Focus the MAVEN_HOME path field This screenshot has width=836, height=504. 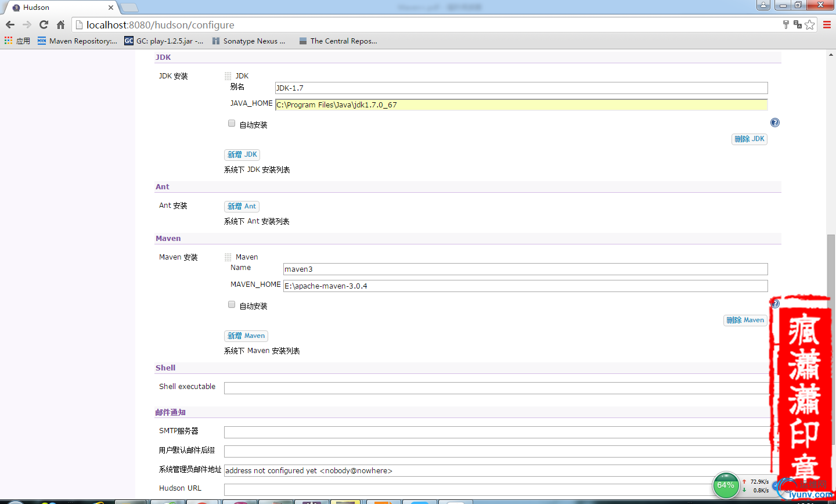525,286
